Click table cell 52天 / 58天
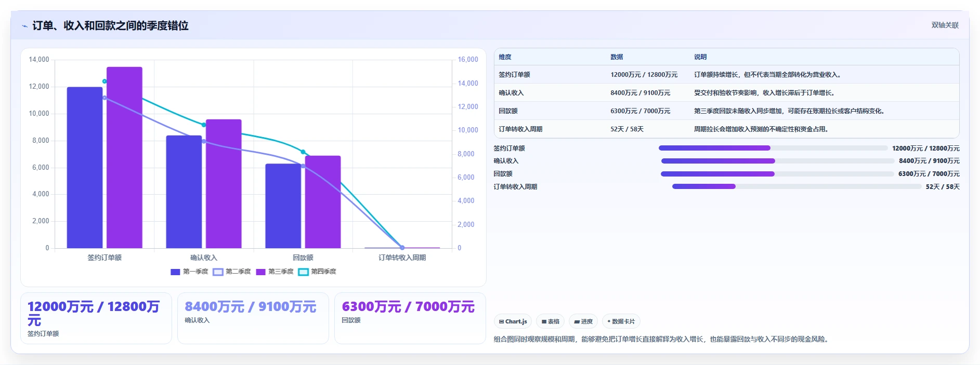This screenshot has height=365, width=980. coord(627,129)
